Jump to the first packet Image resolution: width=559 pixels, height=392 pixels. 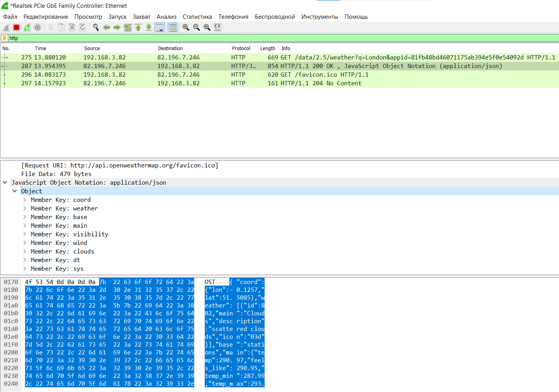click(138, 27)
